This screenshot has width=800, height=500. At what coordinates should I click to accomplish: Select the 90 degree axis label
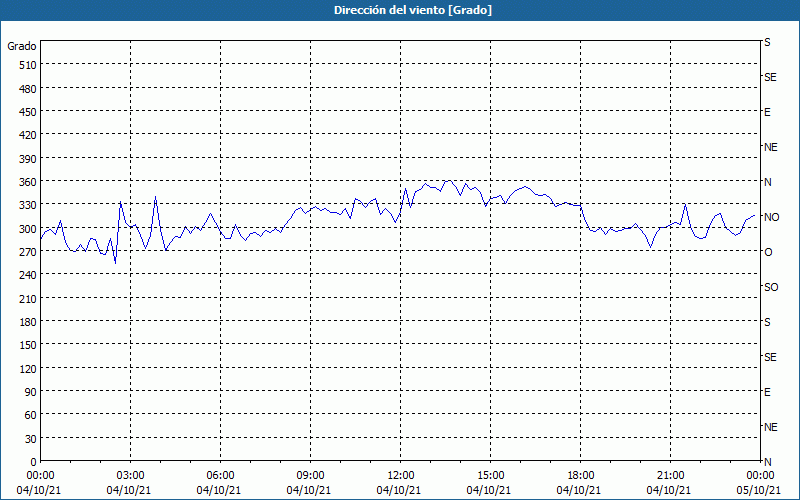pyautogui.click(x=31, y=392)
